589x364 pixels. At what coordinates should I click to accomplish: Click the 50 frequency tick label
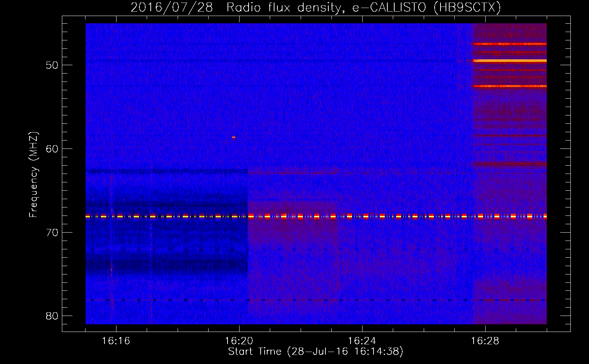[x=52, y=65]
